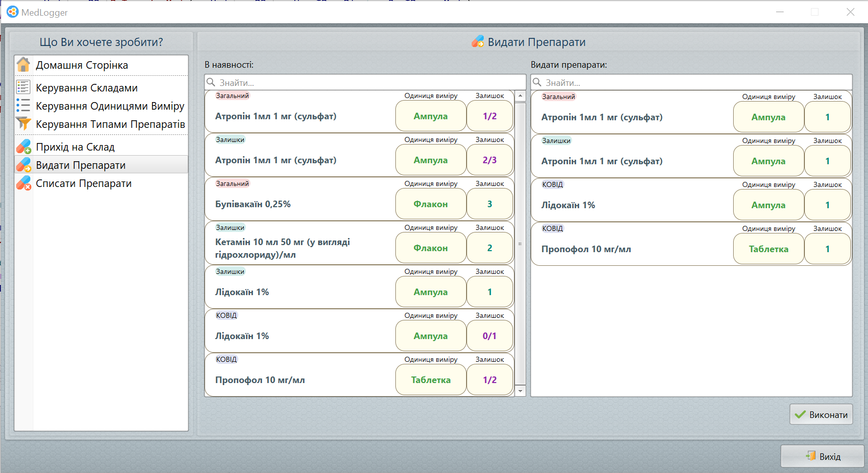
Task: Click the magnifier icon in В наявності search
Action: coord(211,82)
